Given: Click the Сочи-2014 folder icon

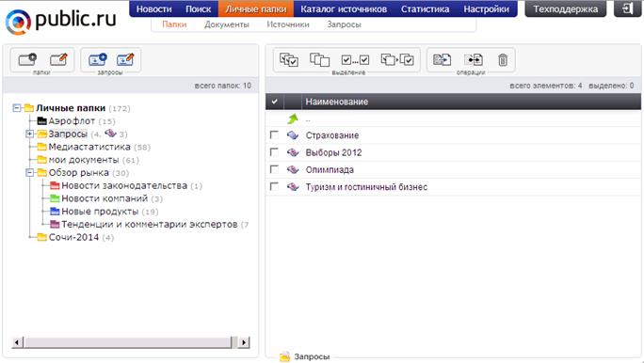Looking at the screenshot, I should pos(41,237).
